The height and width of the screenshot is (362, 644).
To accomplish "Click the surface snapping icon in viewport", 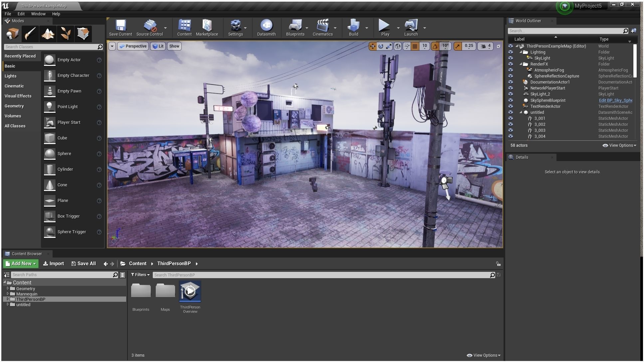I will point(407,46).
